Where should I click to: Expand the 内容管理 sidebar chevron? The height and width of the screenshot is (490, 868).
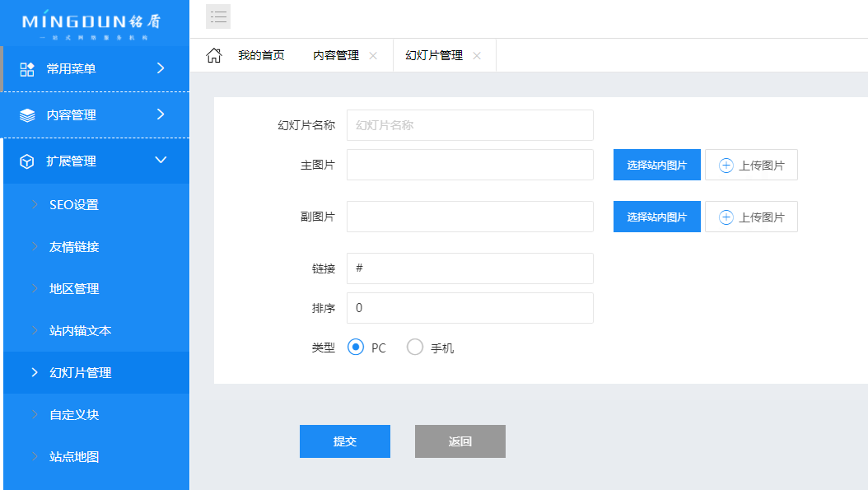[x=161, y=114]
